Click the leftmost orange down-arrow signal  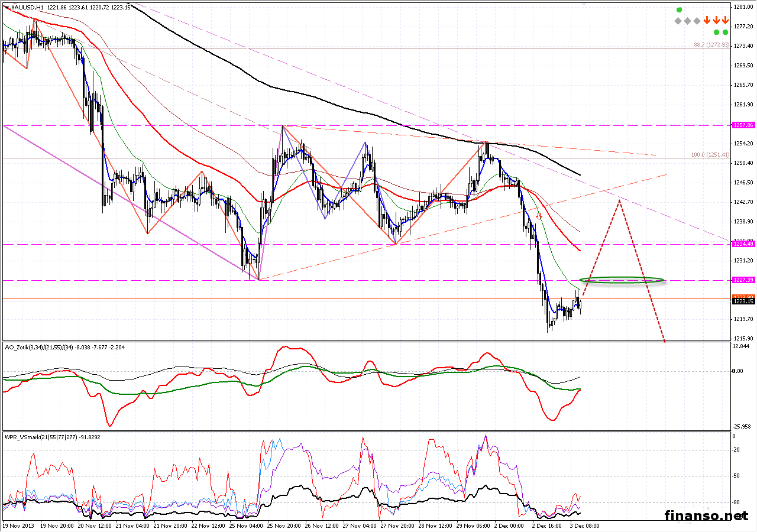707,20
